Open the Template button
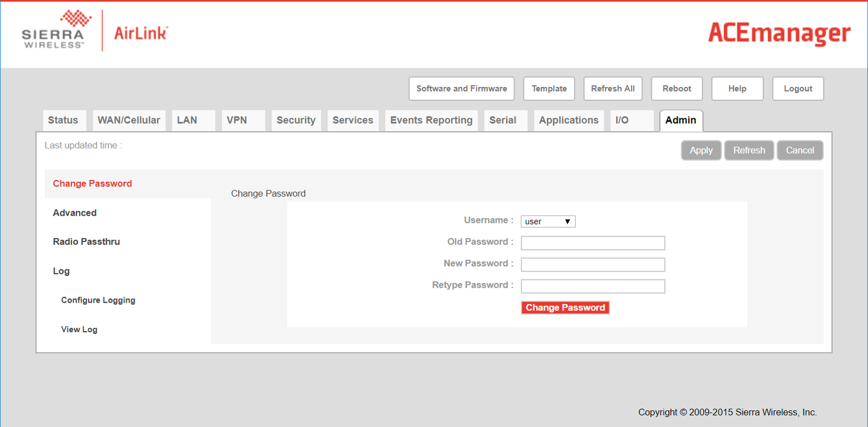Viewport: 868px width, 427px height. click(x=549, y=89)
